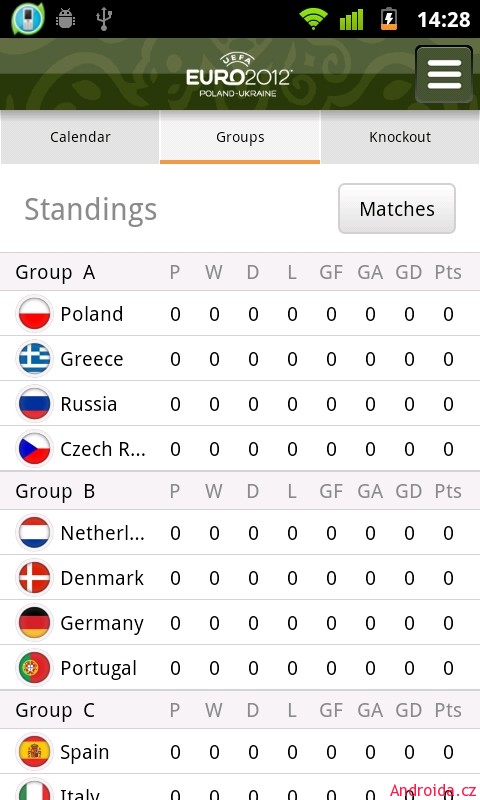The image size is (480, 800).
Task: Tap the Poland flag icon
Action: tap(34, 314)
